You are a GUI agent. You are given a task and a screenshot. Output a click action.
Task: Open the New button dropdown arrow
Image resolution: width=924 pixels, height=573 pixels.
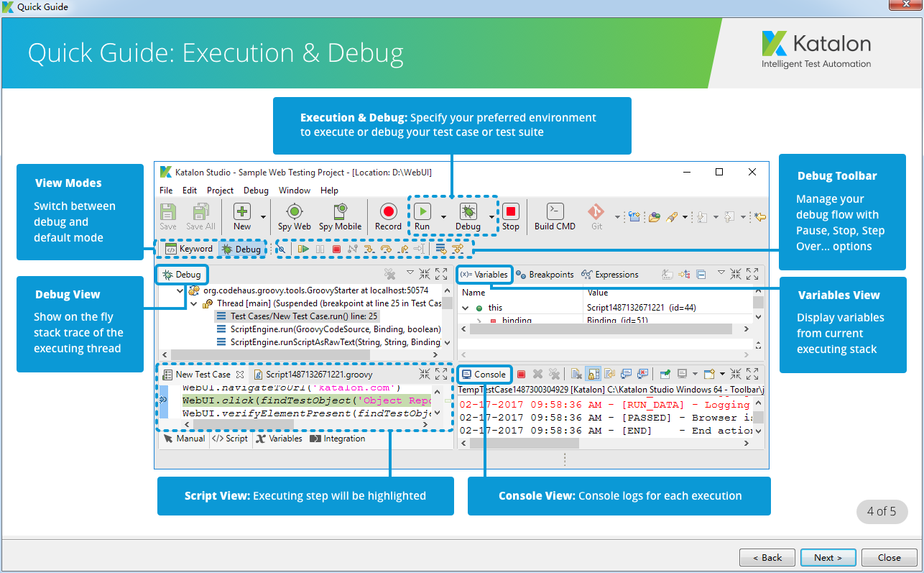pyautogui.click(x=263, y=216)
